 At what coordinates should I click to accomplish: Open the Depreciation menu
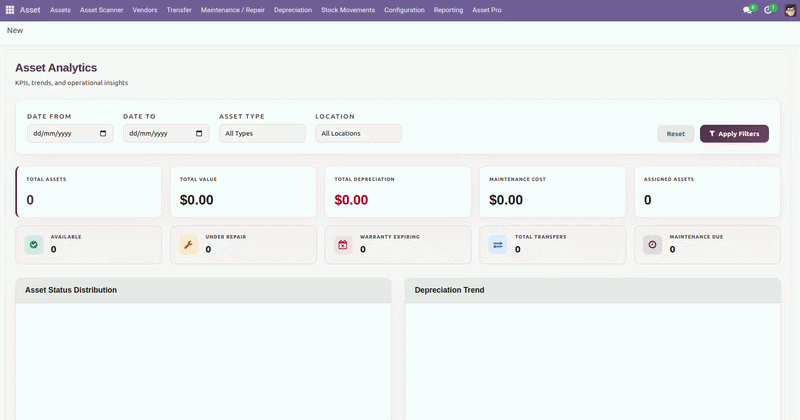tap(293, 10)
